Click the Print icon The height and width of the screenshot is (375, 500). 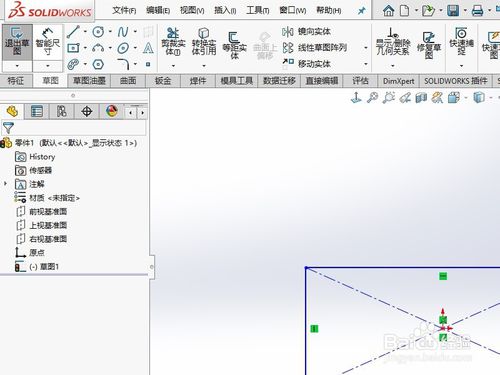coord(477,11)
